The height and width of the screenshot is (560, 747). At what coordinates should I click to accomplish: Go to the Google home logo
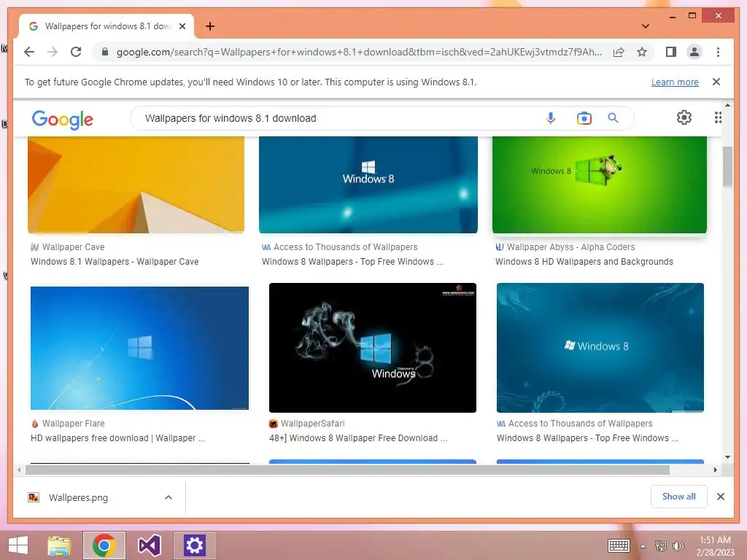[63, 119]
